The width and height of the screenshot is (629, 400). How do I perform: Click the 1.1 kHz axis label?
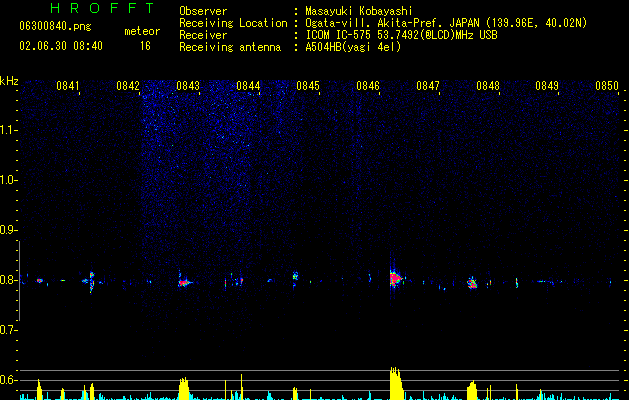pos(8,130)
